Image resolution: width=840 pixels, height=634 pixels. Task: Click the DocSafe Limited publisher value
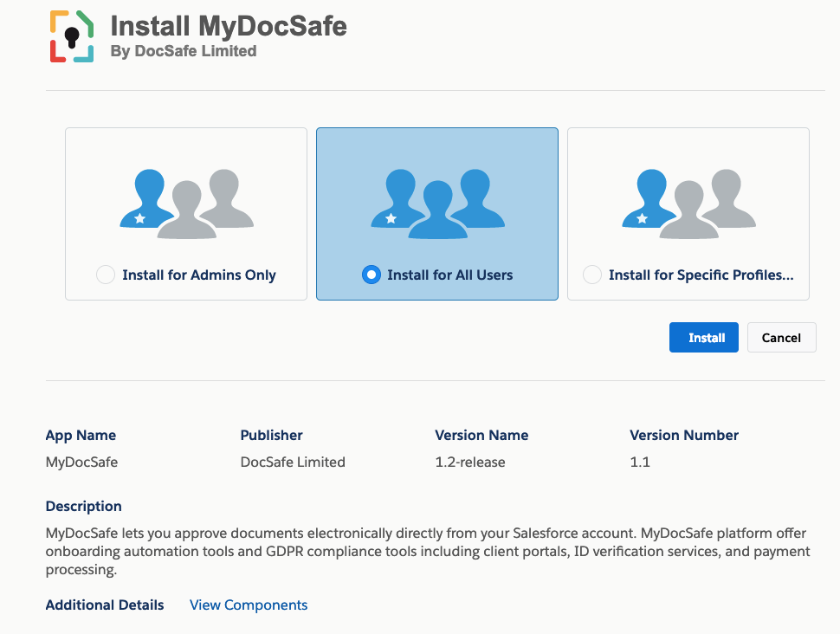293,462
